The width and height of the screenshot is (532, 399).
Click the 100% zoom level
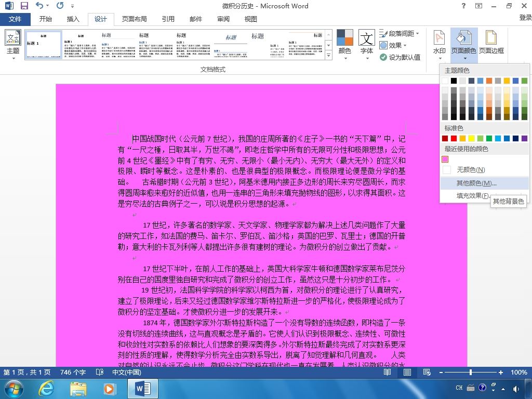519,372
